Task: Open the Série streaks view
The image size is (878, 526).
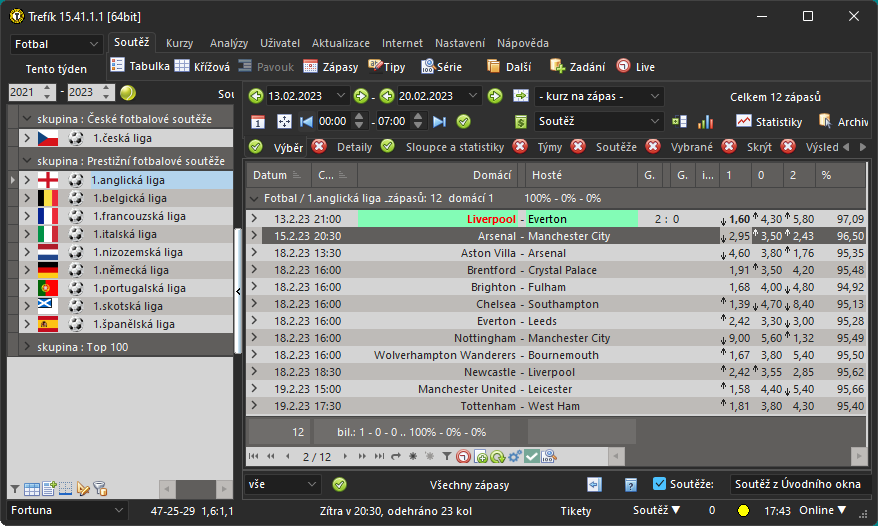Action: [x=441, y=67]
